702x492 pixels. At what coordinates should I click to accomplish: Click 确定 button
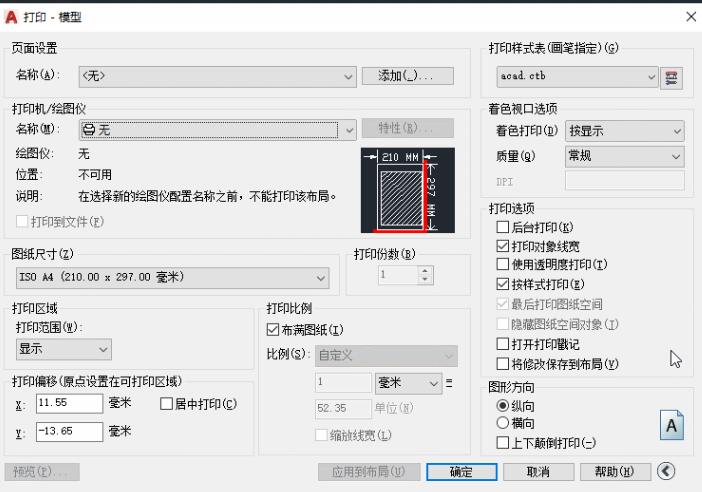[462, 472]
